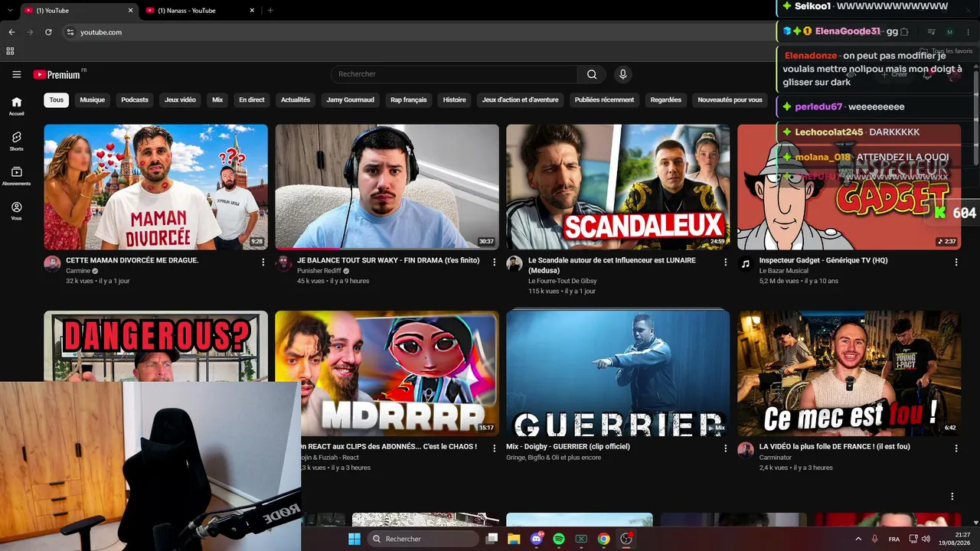
Task: Open title LA VIDÉO la plus folle DE FRANCE
Action: tap(835, 446)
